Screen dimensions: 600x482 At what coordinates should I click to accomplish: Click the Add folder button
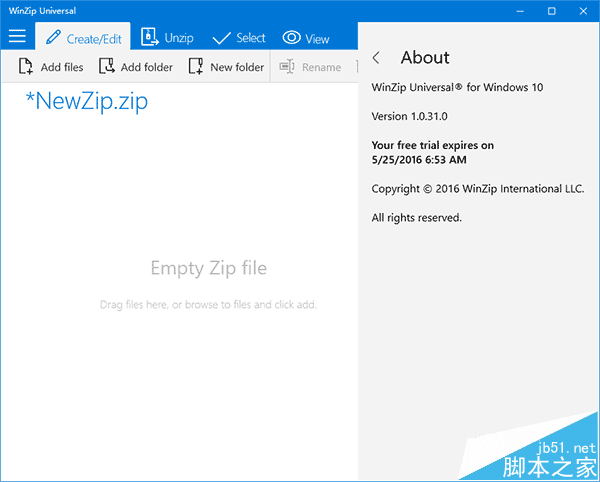136,67
